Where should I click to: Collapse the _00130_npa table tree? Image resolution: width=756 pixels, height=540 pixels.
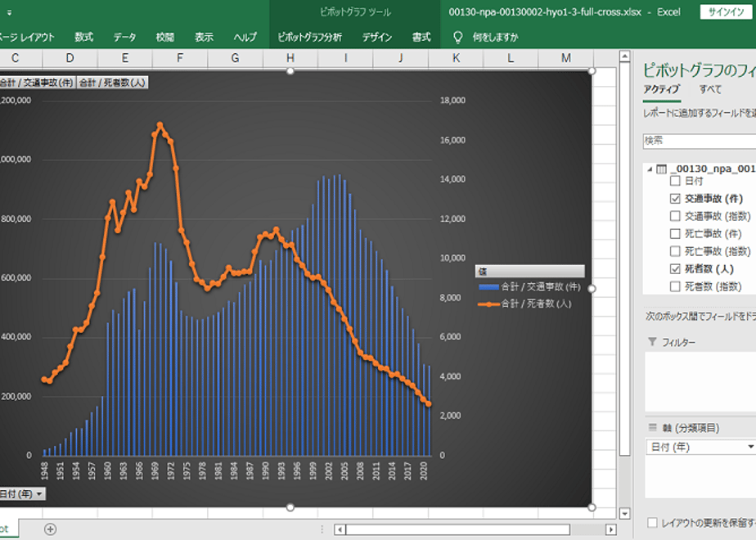coord(650,169)
